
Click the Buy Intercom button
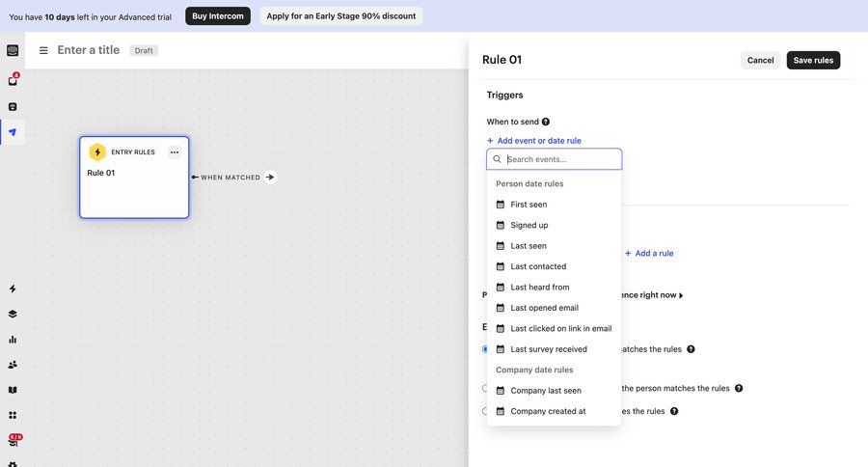coord(218,16)
